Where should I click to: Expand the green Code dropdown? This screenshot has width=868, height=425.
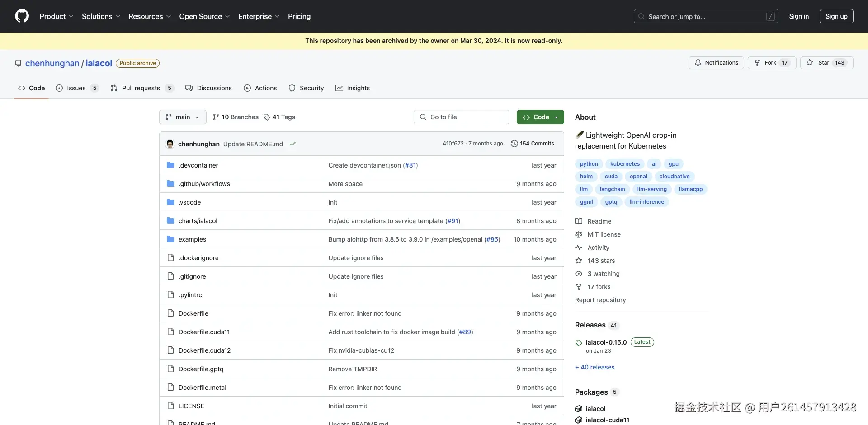(540, 117)
